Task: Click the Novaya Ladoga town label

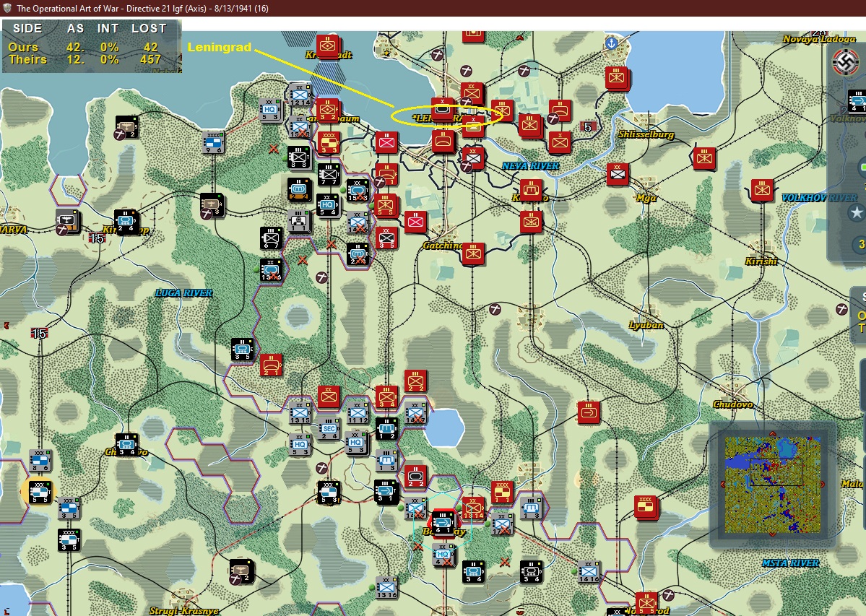Action: 818,39
